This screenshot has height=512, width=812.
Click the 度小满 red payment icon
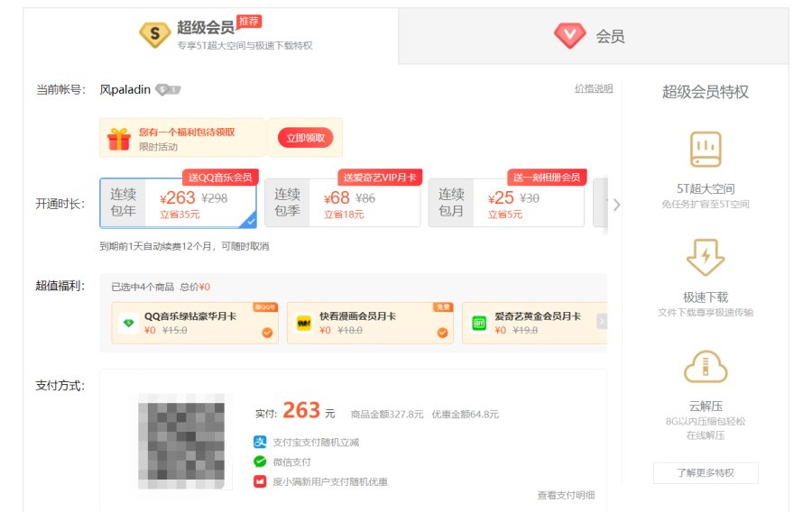[260, 481]
